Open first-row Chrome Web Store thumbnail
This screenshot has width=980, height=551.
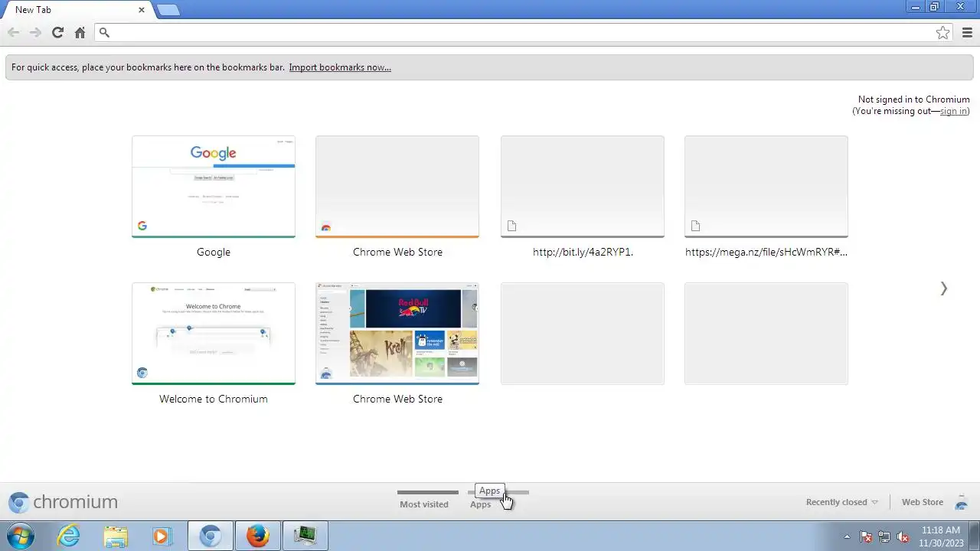[x=397, y=187]
